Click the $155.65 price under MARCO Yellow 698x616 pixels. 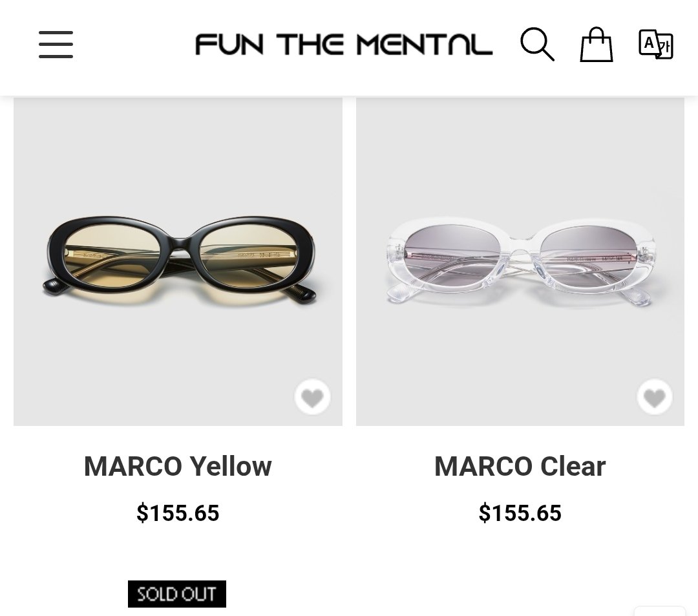click(178, 513)
